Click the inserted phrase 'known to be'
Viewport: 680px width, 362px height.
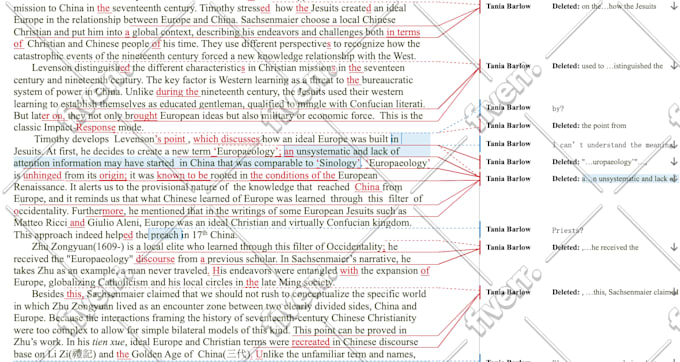point(183,176)
